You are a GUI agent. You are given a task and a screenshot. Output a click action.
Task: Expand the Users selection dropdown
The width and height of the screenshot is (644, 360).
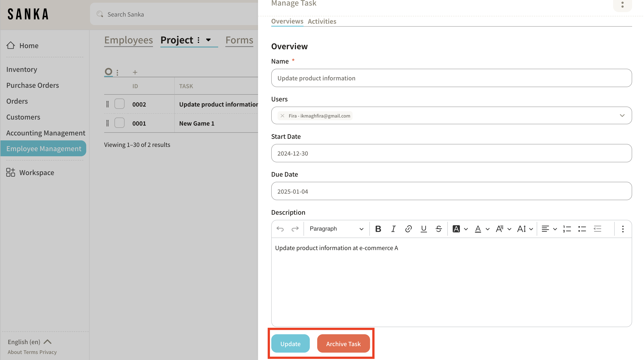622,116
